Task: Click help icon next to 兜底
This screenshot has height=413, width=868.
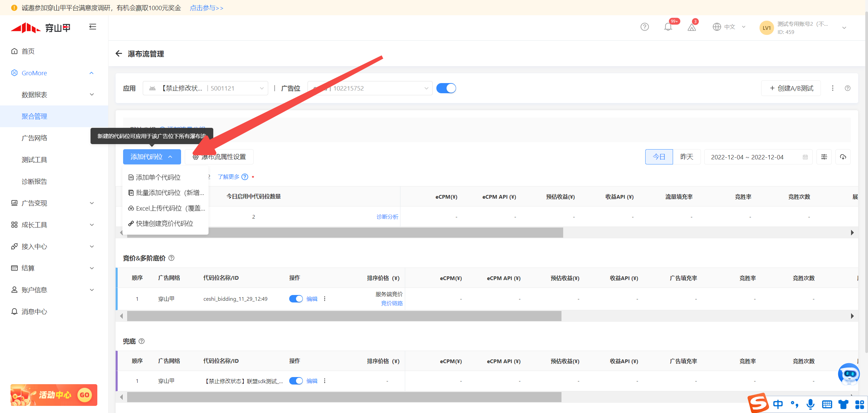Action: click(142, 341)
